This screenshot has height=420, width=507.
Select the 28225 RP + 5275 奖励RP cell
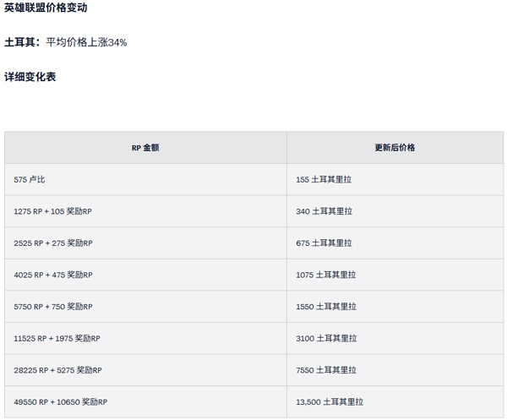click(x=57, y=370)
